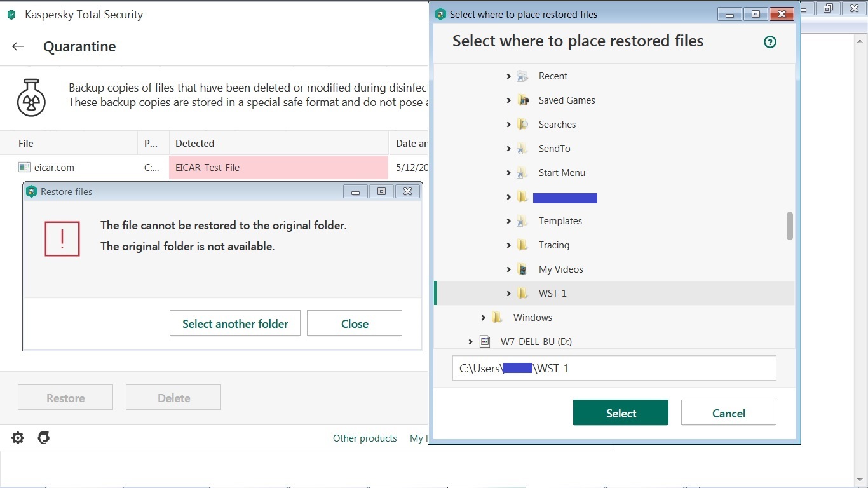Image resolution: width=868 pixels, height=488 pixels.
Task: Click the eicar.com file icon
Action: (25, 168)
